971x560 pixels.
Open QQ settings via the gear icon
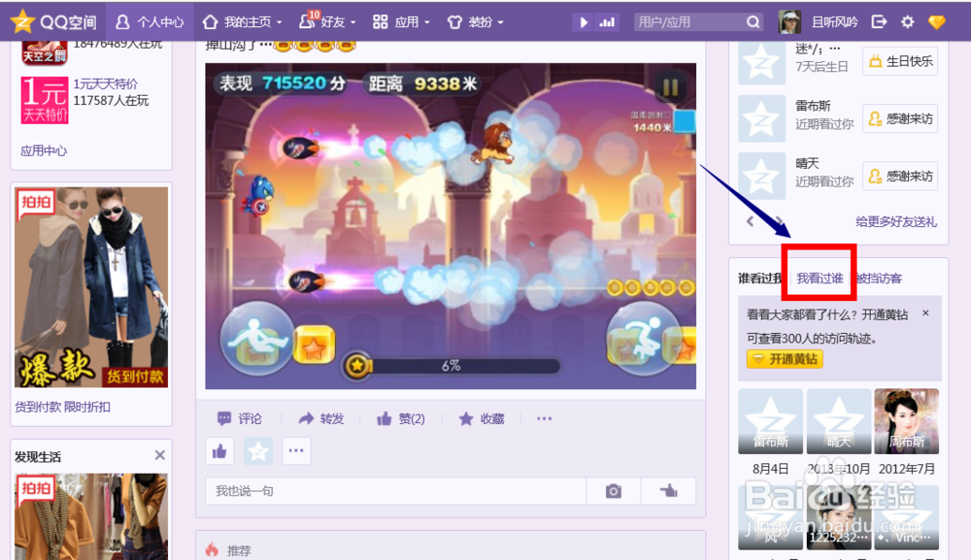(907, 20)
